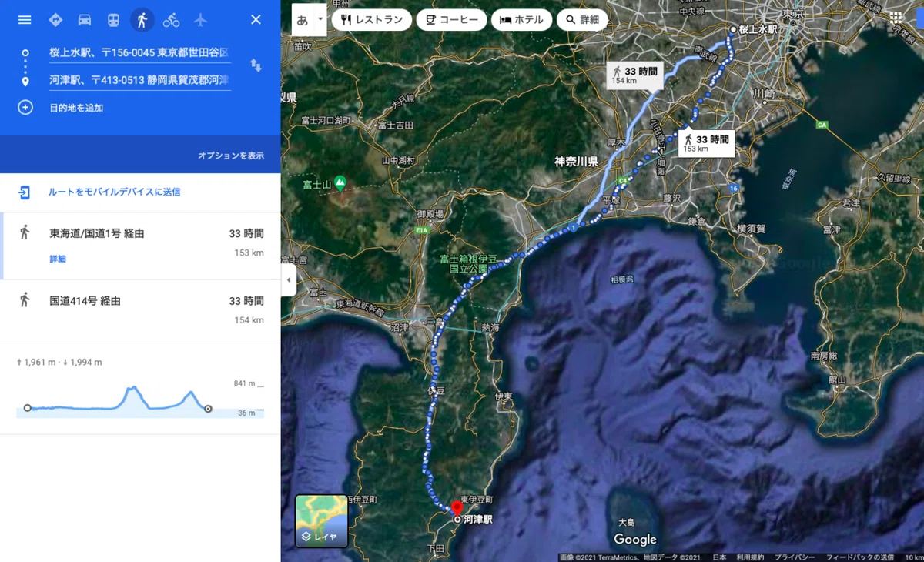Toggle the レイヤ map layer thumbnail
The height and width of the screenshot is (562, 924).
(x=321, y=521)
